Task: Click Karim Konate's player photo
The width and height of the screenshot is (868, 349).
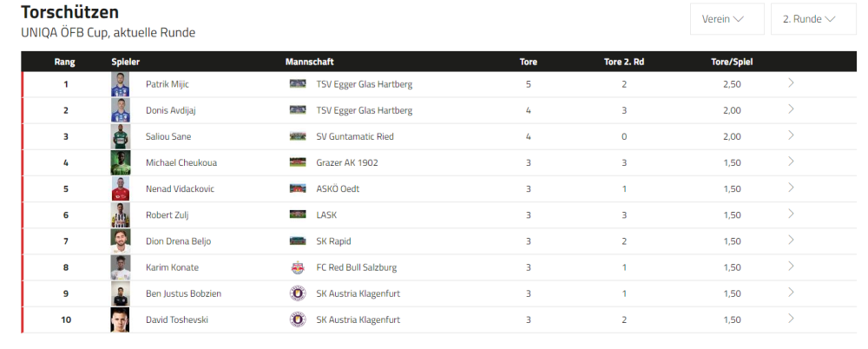Action: (120, 267)
